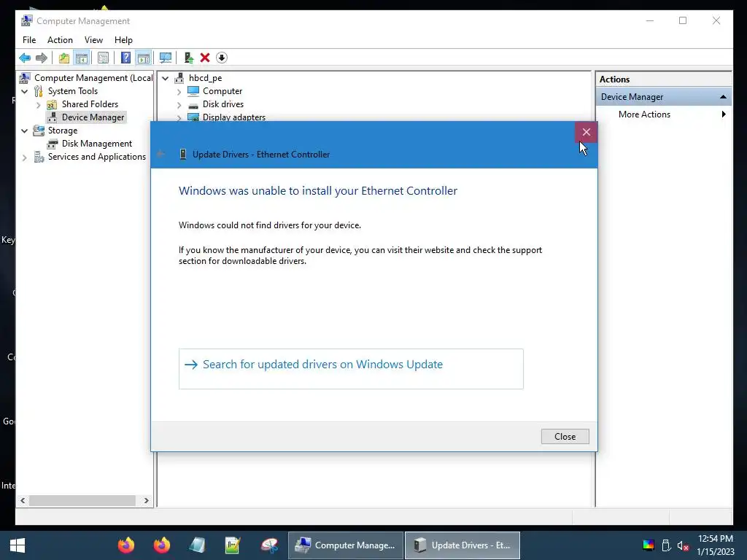Image resolution: width=747 pixels, height=560 pixels.
Task: Click the Up one level folder icon
Action: click(x=64, y=58)
